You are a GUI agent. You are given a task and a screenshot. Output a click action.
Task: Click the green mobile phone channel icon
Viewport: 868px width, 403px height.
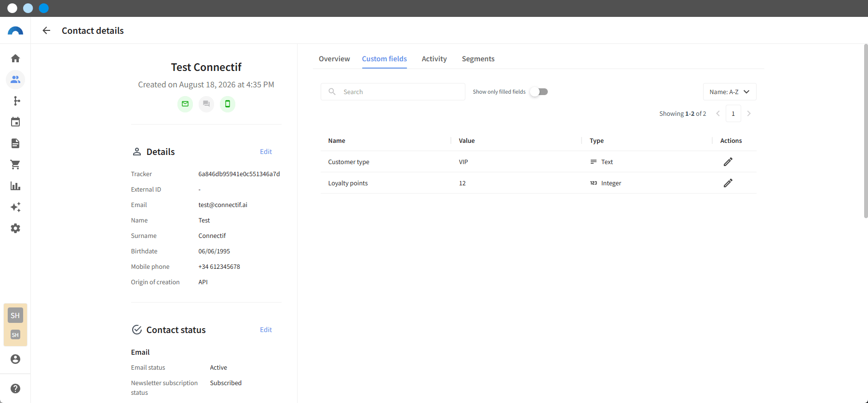tap(228, 104)
